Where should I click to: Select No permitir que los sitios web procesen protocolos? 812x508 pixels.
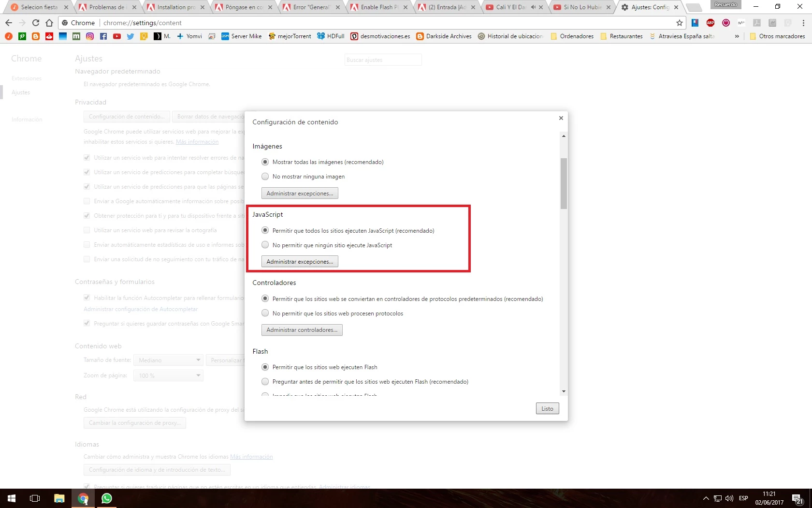click(x=265, y=313)
